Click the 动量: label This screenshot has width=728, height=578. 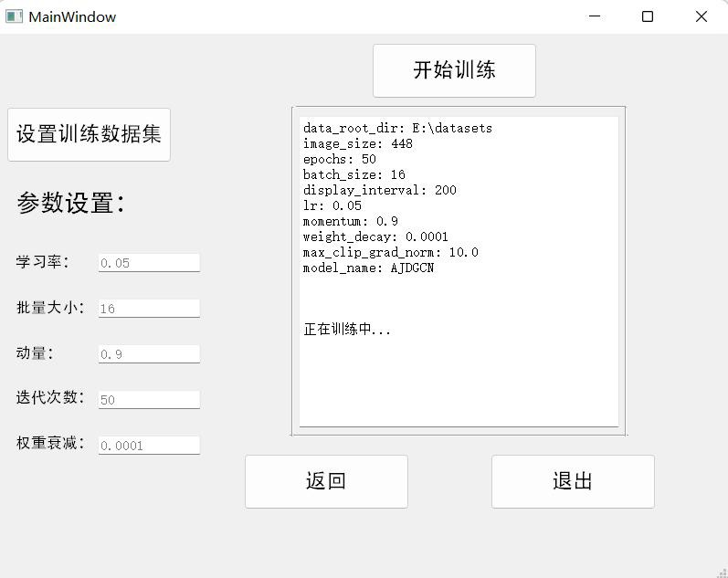tap(36, 353)
